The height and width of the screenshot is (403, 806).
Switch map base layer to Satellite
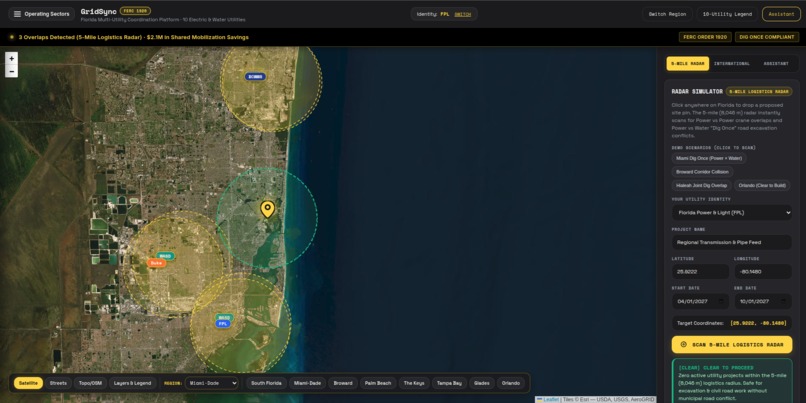(x=28, y=383)
